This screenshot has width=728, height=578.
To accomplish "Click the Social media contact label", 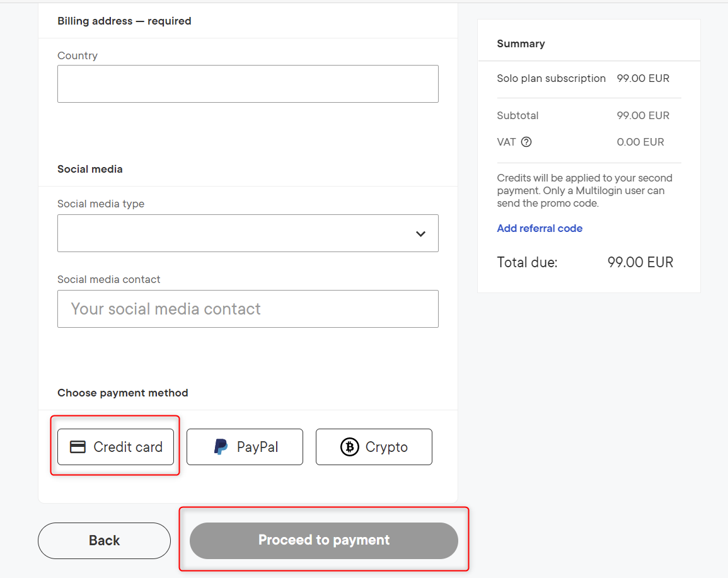I will (109, 279).
